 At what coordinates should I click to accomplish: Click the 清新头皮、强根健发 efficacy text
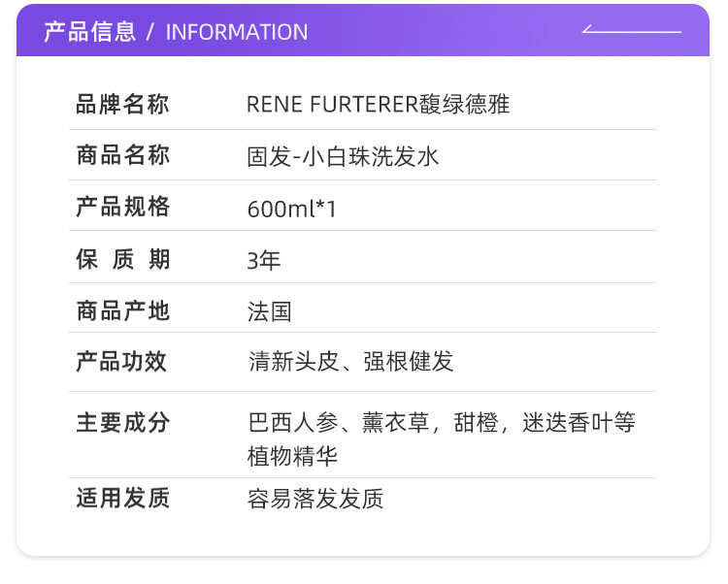point(350,363)
